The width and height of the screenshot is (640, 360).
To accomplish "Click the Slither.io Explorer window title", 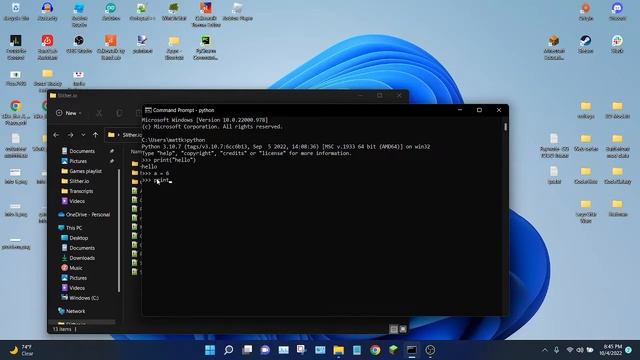I will (x=67, y=96).
